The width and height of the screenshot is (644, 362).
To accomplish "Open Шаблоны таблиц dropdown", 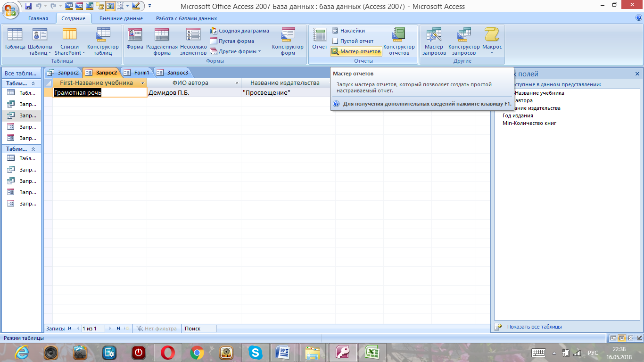I will (x=40, y=41).
